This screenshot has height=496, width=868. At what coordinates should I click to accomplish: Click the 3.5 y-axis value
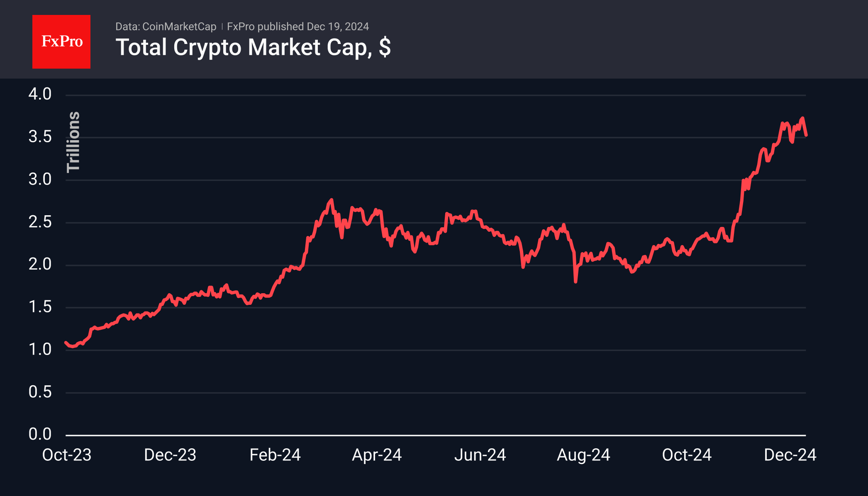[x=40, y=137]
